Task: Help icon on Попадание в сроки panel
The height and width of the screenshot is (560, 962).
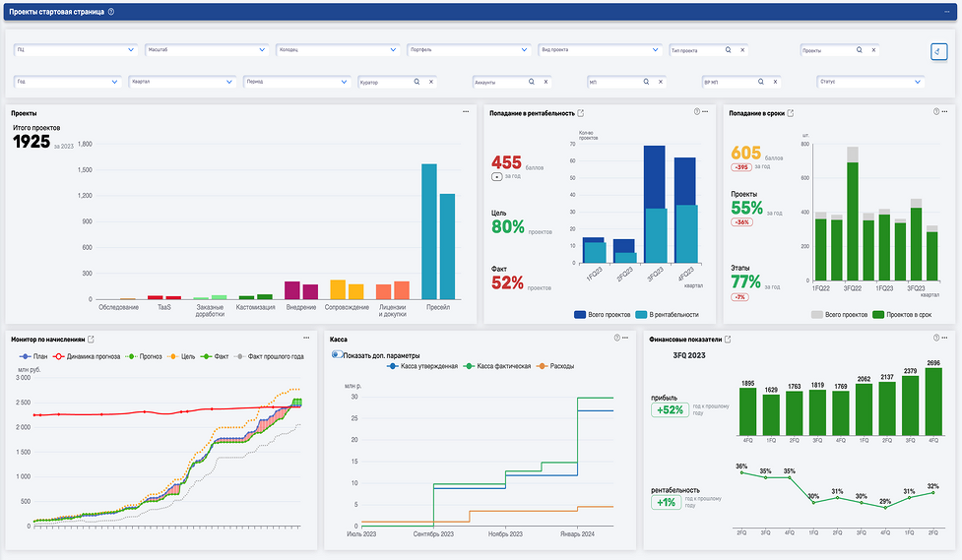Action: point(935,111)
